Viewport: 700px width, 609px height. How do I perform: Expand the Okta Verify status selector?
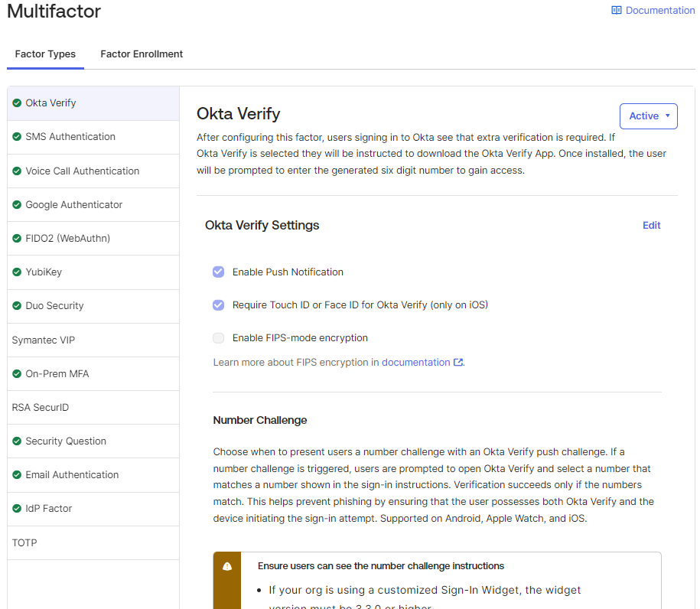(648, 116)
